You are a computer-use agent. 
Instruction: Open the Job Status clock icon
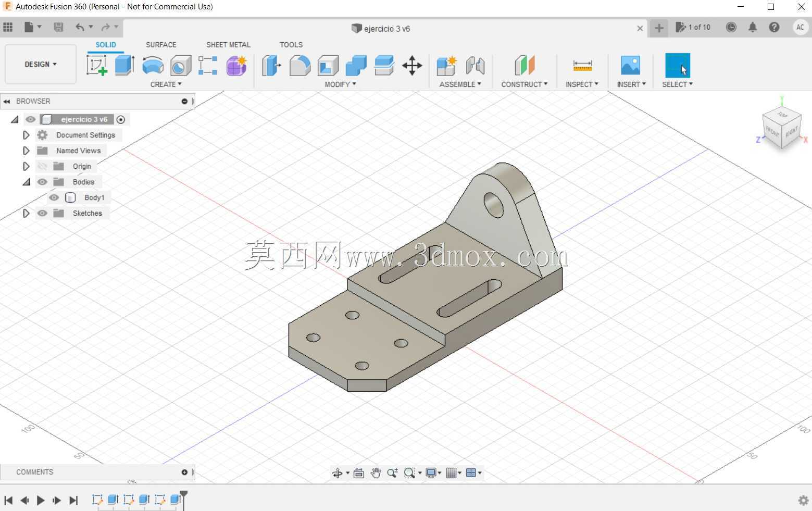tap(731, 27)
